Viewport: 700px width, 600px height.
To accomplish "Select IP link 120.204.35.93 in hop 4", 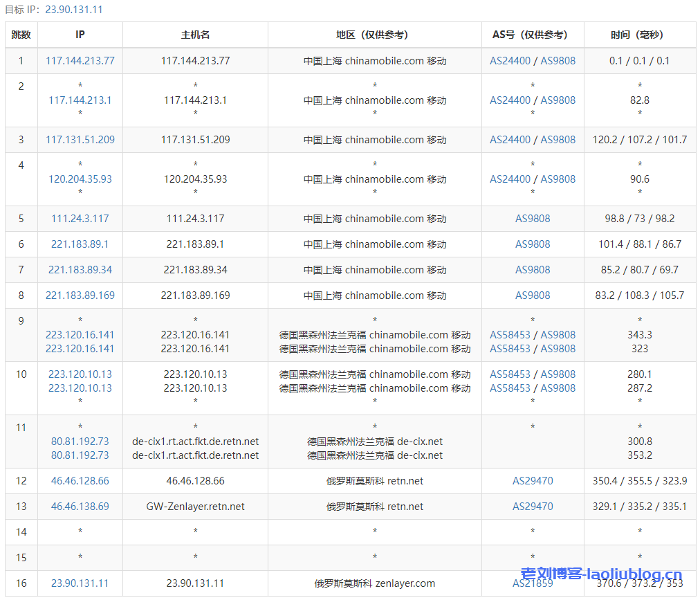I will (80, 179).
